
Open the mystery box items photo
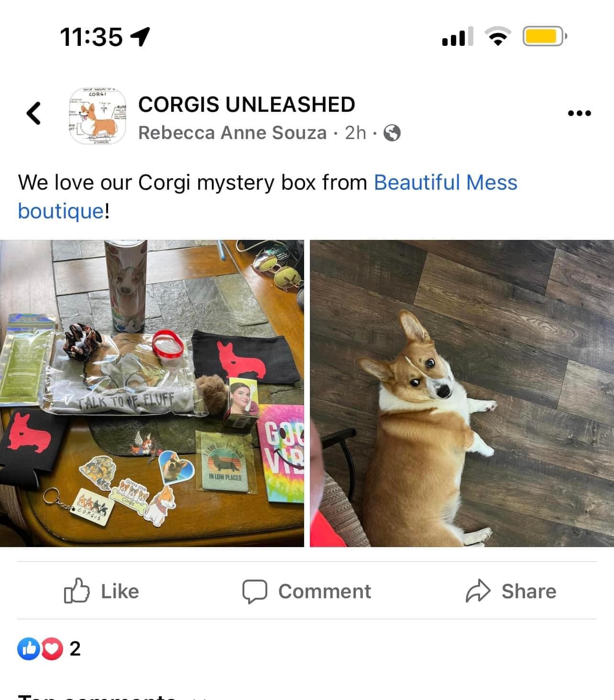[x=152, y=393]
